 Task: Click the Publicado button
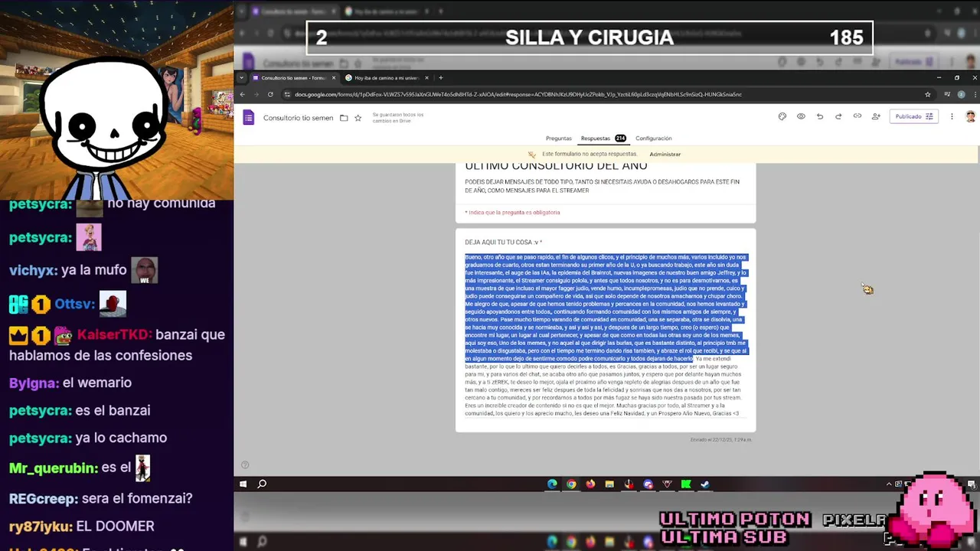pos(913,116)
